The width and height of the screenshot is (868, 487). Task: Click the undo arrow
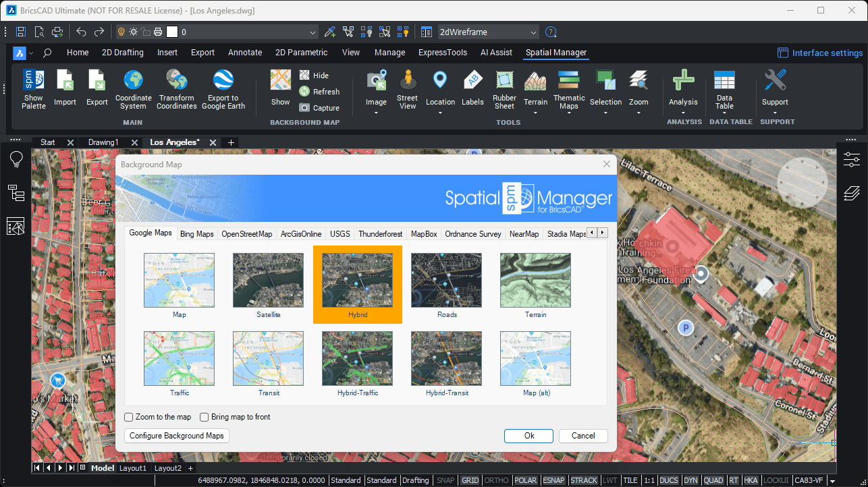coord(81,32)
